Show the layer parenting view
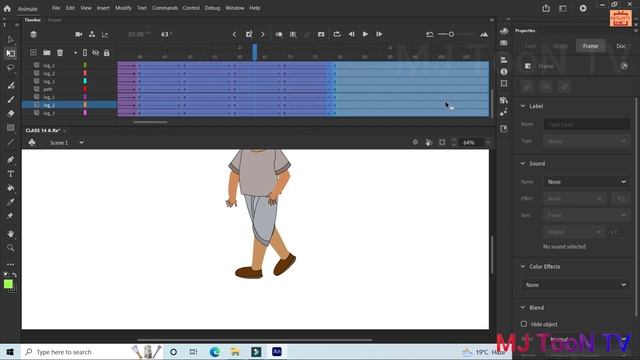Image resolution: width=640 pixels, height=360 pixels. (x=92, y=34)
